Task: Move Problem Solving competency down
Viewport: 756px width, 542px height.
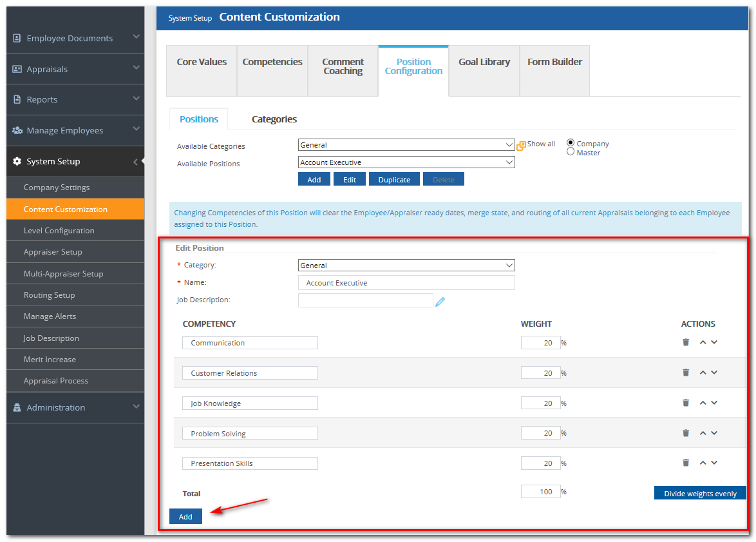Action: [x=714, y=433]
